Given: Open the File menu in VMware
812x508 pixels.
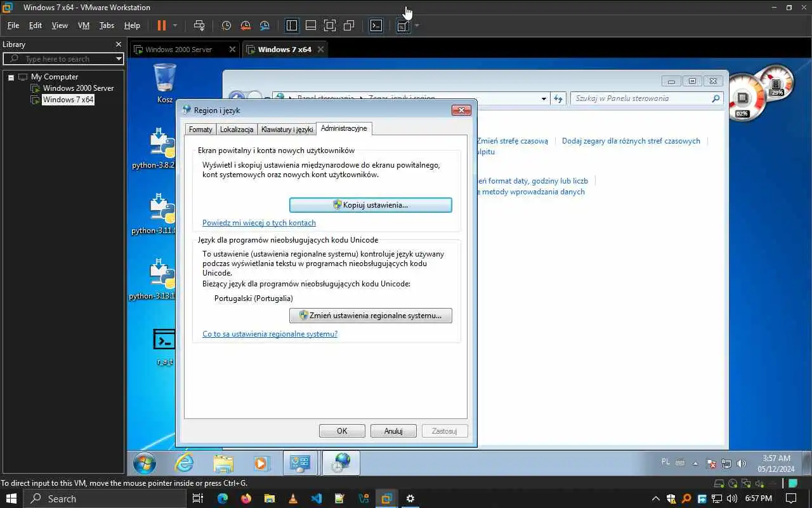Looking at the screenshot, I should (x=13, y=25).
